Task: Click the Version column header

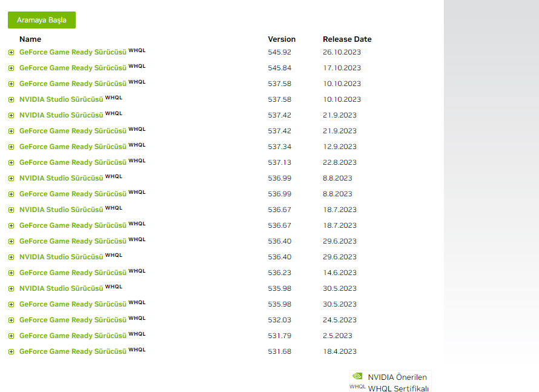Action: pos(282,39)
